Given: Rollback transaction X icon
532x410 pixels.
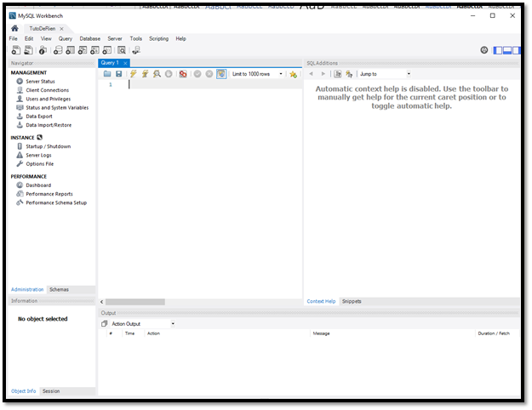Looking at the screenshot, I should (x=209, y=74).
